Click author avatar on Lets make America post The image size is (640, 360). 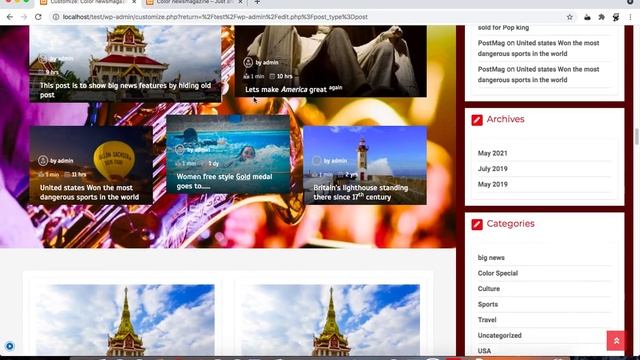pos(248,62)
